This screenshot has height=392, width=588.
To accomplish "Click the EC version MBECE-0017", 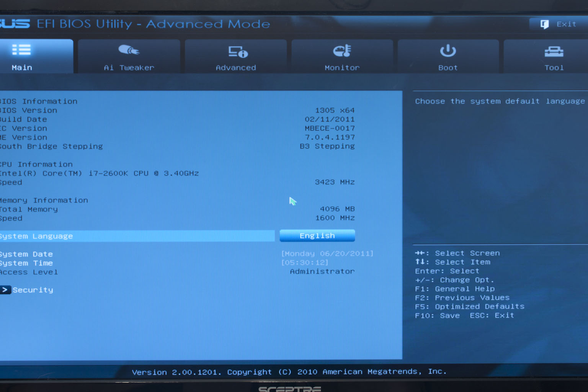I will click(330, 128).
